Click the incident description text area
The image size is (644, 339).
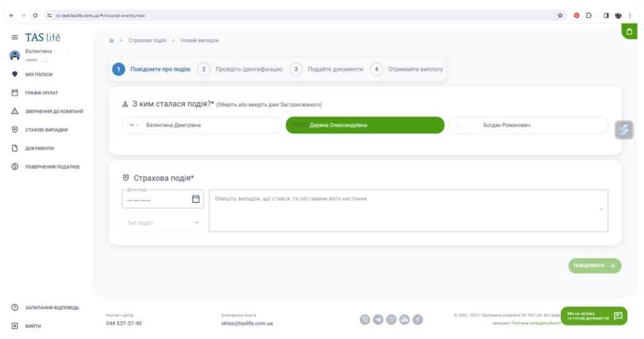pyautogui.click(x=408, y=211)
